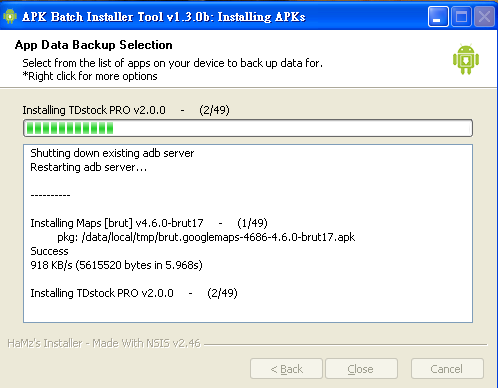Click the pkg path line with googlemaps apk

(x=206, y=237)
